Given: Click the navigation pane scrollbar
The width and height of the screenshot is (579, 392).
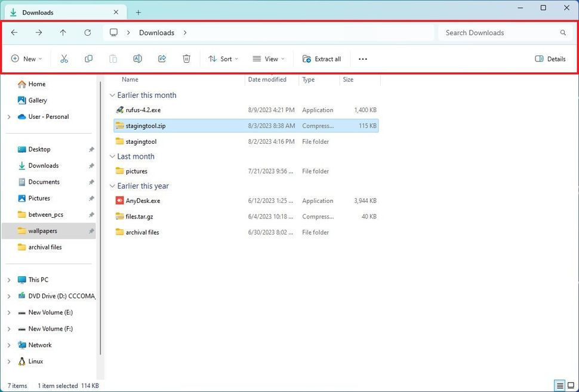Looking at the screenshot, I should click(x=100, y=218).
